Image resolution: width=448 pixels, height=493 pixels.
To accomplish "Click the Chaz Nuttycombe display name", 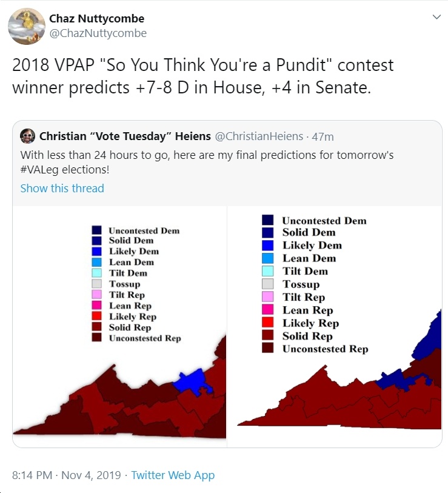I will click(x=97, y=19).
